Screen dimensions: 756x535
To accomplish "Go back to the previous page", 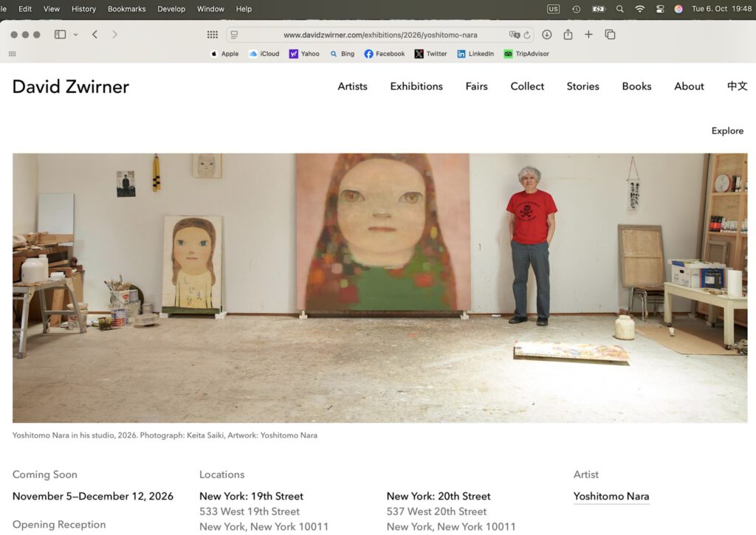I will (95, 35).
